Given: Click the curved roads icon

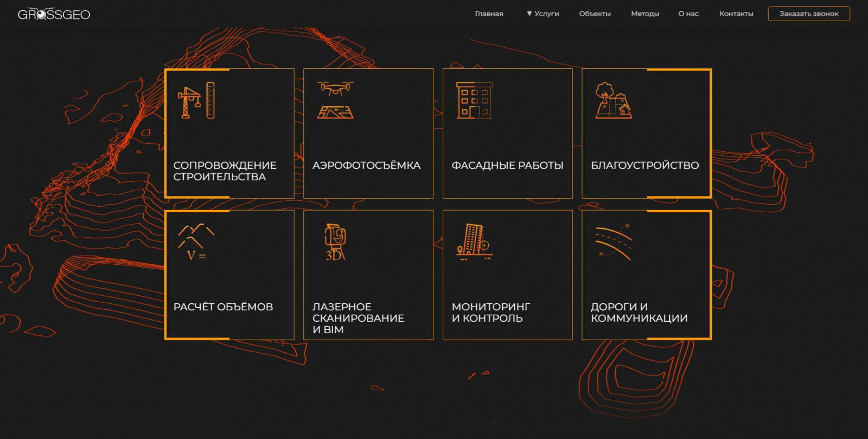Looking at the screenshot, I should click(614, 242).
